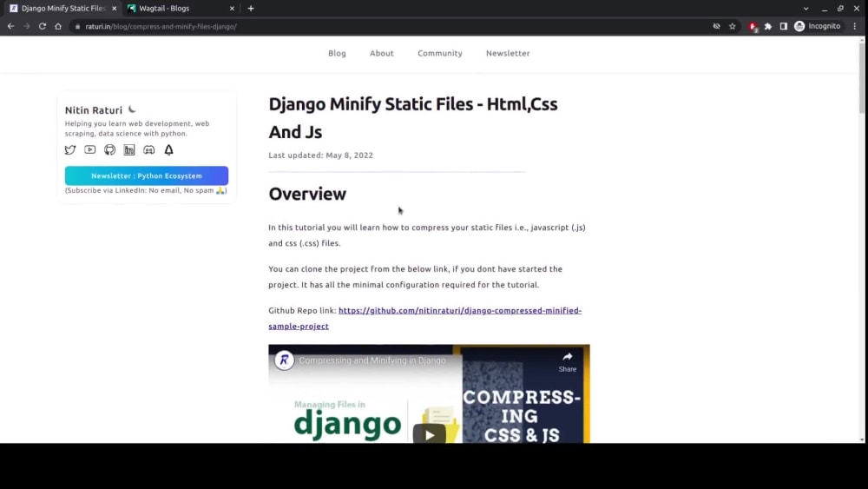View site information via the lock icon
Viewport: 868px width, 489px height.
[x=77, y=26]
